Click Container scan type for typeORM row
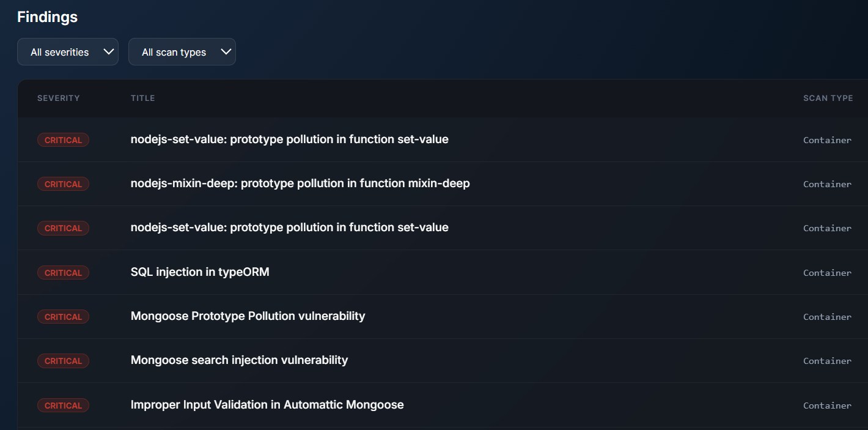This screenshot has height=430, width=868. (x=827, y=273)
